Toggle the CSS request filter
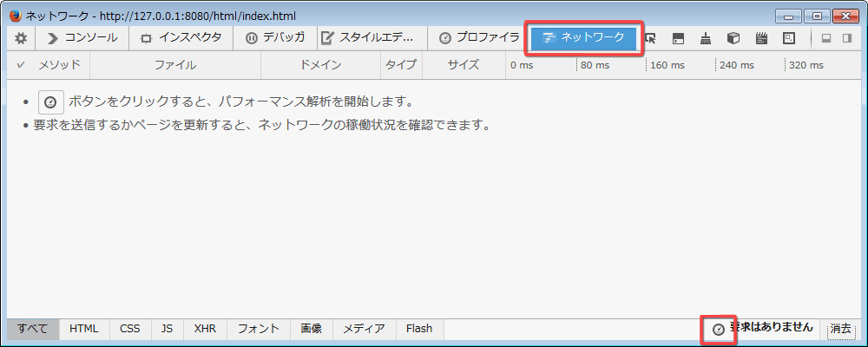Image resolution: width=868 pixels, height=347 pixels. tap(130, 329)
